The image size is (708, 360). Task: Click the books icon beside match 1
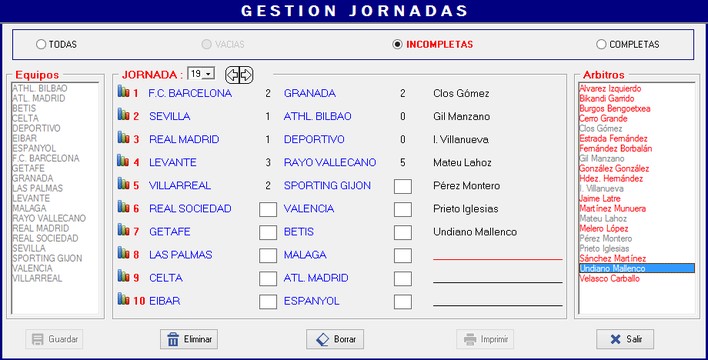pos(123,91)
